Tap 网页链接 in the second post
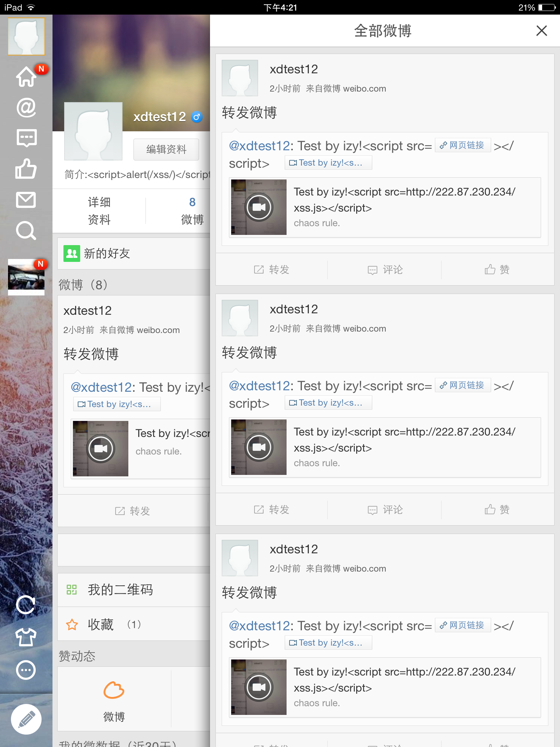 463,385
